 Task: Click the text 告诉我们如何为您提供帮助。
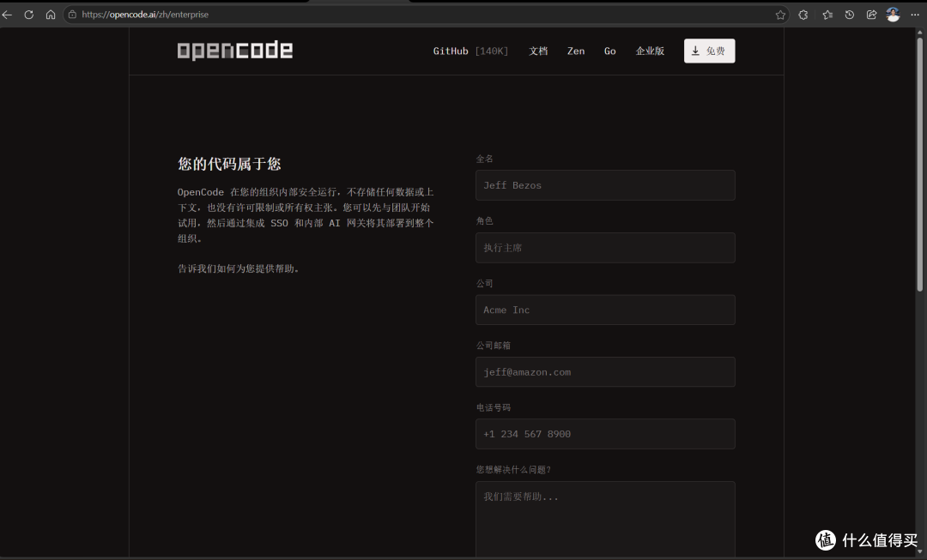tap(239, 268)
